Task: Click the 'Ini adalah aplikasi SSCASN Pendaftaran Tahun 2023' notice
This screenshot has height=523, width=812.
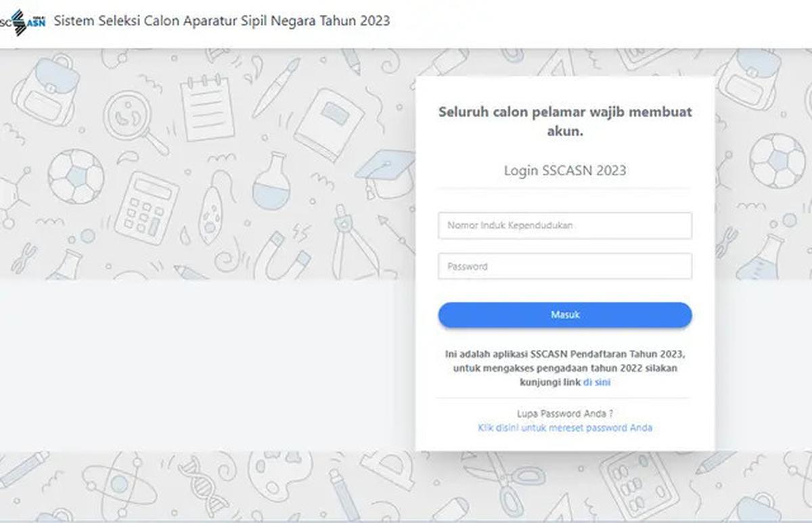Action: click(x=565, y=368)
